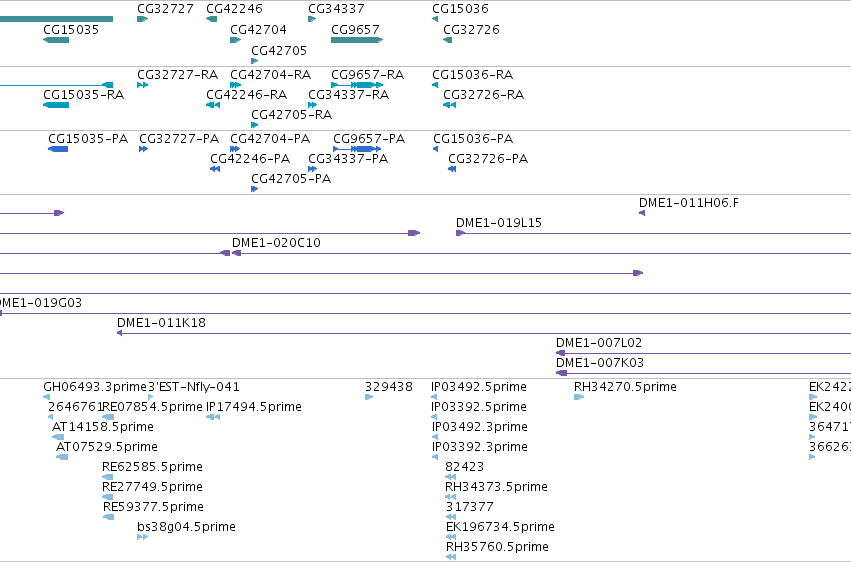Select the CG42246-RA transcript label
Image resolution: width=851 pixels, height=562 pixels.
click(246, 95)
